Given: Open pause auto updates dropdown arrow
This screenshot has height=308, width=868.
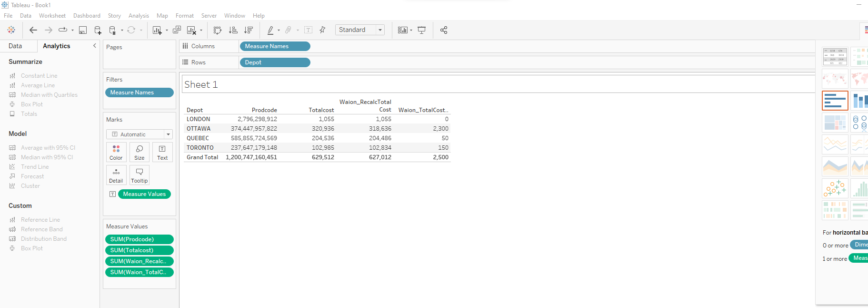Looking at the screenshot, I should (x=122, y=30).
